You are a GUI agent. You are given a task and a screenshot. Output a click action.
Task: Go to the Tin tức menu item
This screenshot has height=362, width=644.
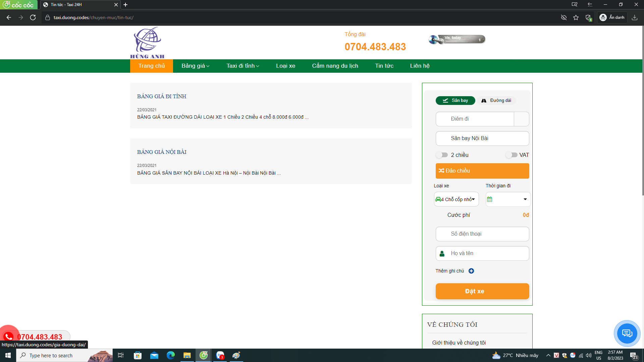click(x=384, y=66)
